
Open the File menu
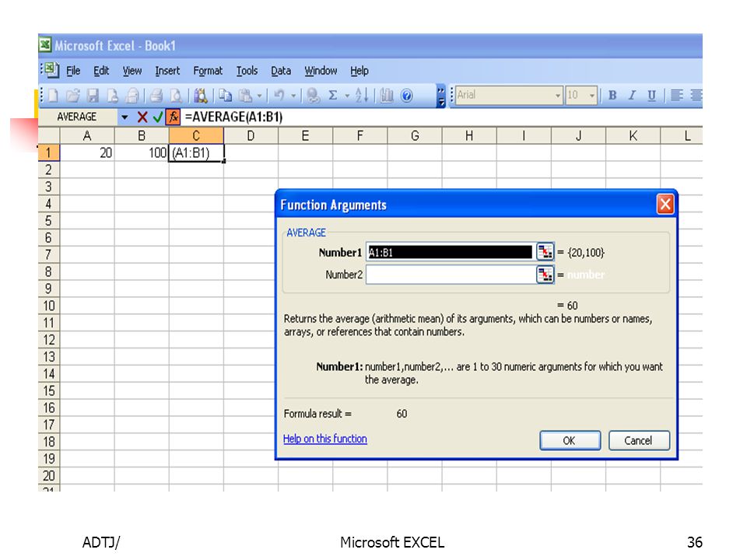click(x=73, y=71)
